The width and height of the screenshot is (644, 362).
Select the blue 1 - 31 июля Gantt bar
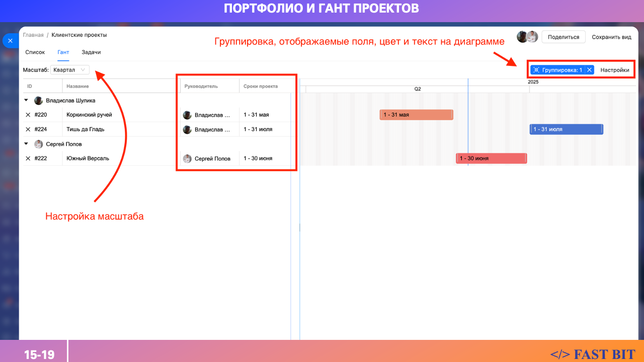pyautogui.click(x=567, y=129)
